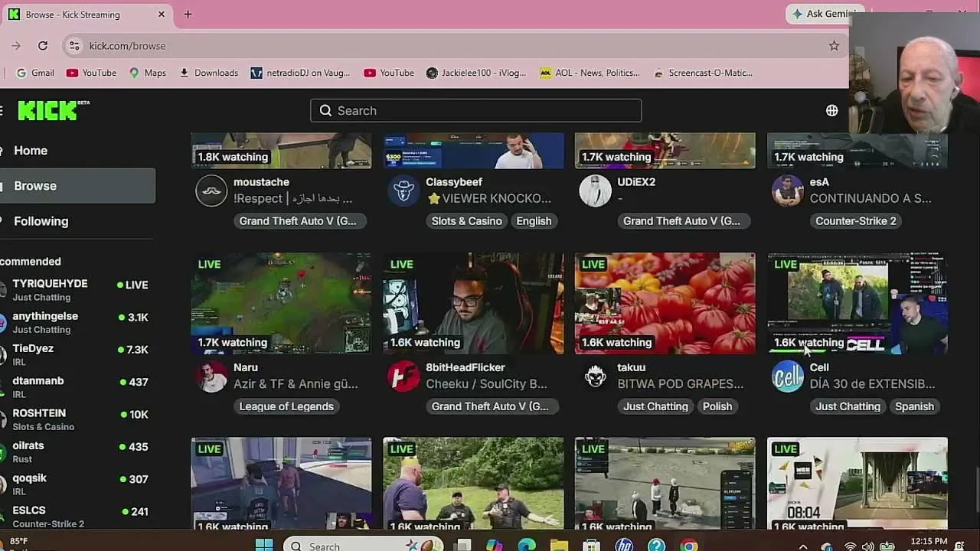Open netradioDJ on Vaug... bookmark
980x551 pixels.
click(300, 73)
